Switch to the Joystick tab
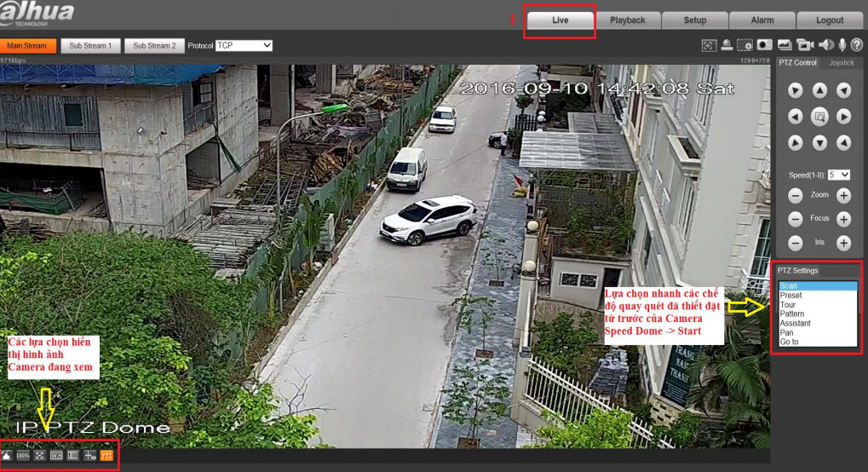This screenshot has width=868, height=472. pyautogui.click(x=842, y=62)
